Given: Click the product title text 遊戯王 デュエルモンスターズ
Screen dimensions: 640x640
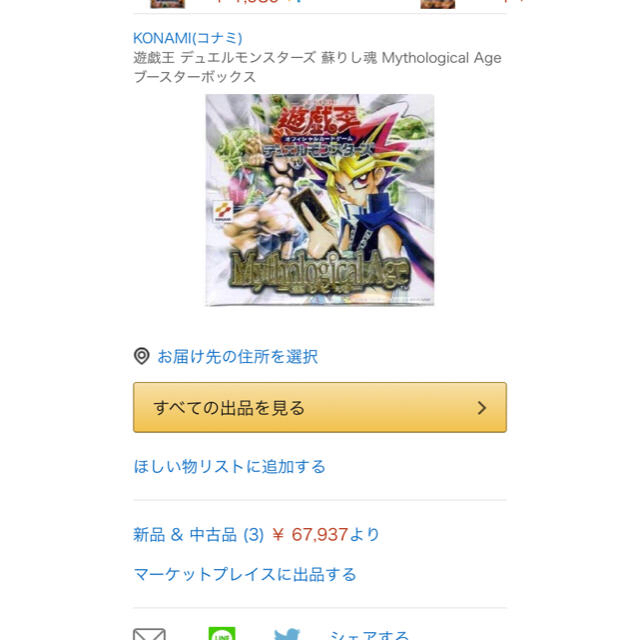Looking at the screenshot, I should (224, 58).
